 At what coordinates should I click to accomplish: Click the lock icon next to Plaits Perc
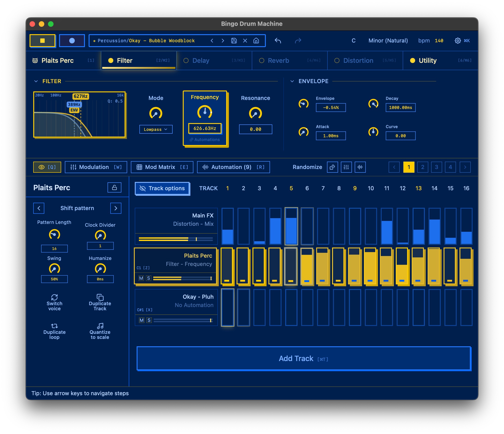pos(114,187)
